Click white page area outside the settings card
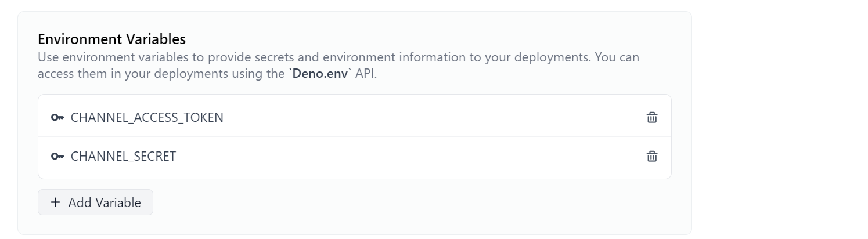868x239 pixels. (x=778, y=116)
